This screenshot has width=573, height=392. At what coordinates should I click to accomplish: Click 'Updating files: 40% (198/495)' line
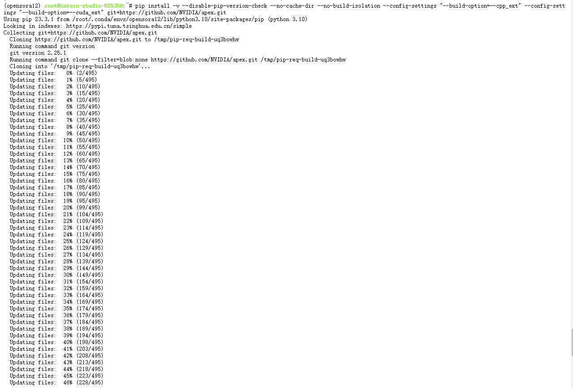point(56,342)
